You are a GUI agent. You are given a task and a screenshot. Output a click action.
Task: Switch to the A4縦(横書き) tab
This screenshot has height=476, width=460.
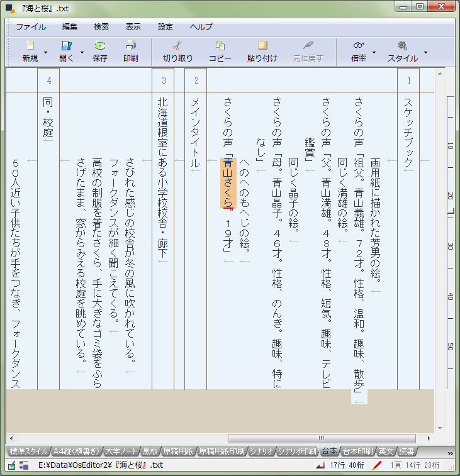pos(77,451)
